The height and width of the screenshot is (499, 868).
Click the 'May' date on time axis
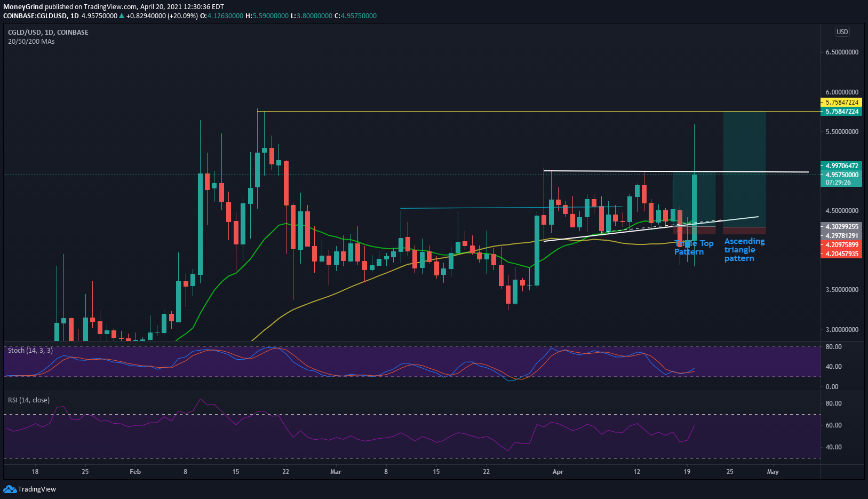773,472
